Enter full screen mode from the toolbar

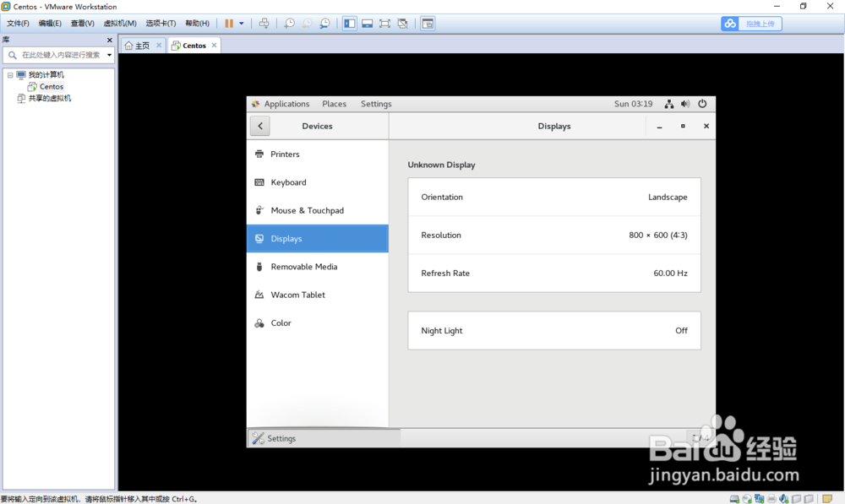(x=384, y=23)
